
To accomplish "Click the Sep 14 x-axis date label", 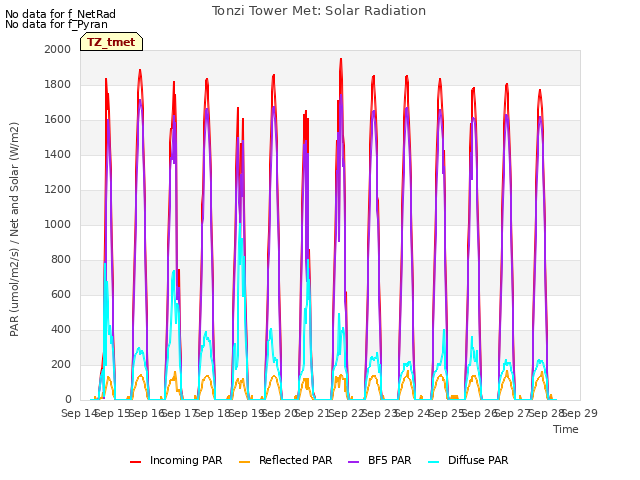I will click(x=78, y=413).
